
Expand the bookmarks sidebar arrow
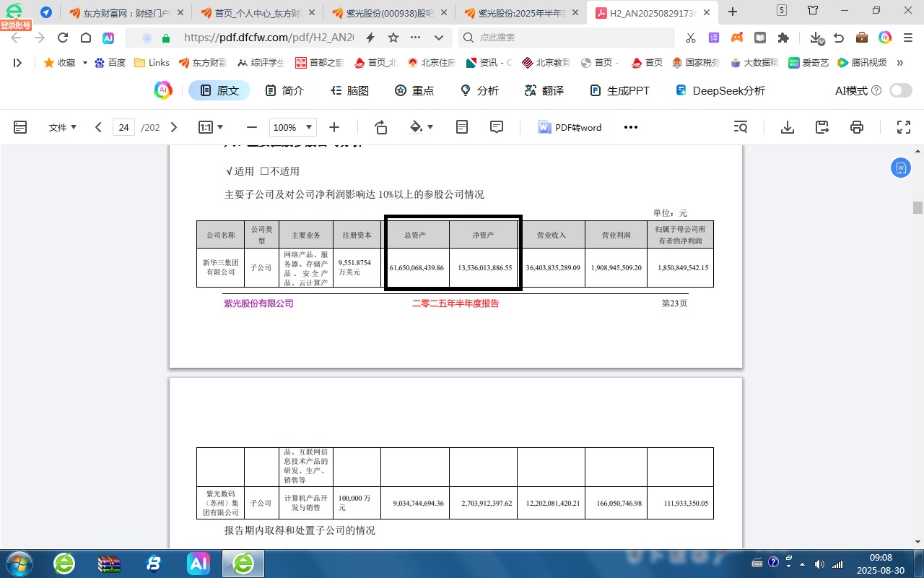tap(17, 63)
